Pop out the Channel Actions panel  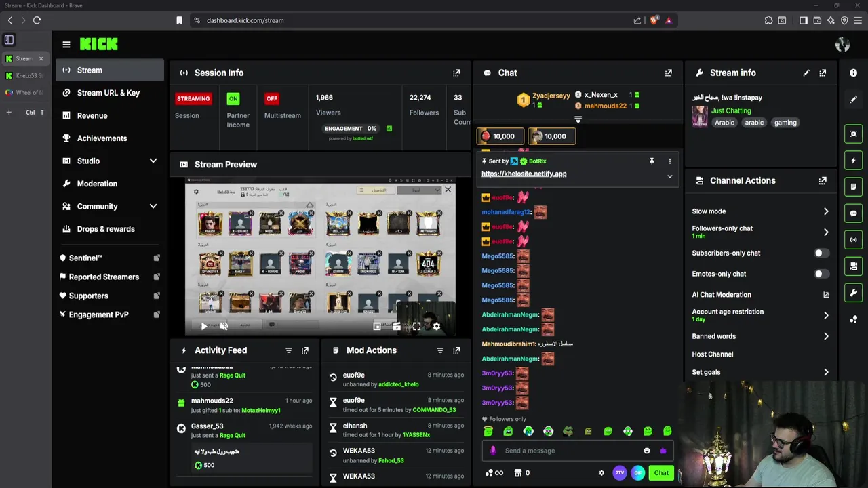pyautogui.click(x=823, y=180)
